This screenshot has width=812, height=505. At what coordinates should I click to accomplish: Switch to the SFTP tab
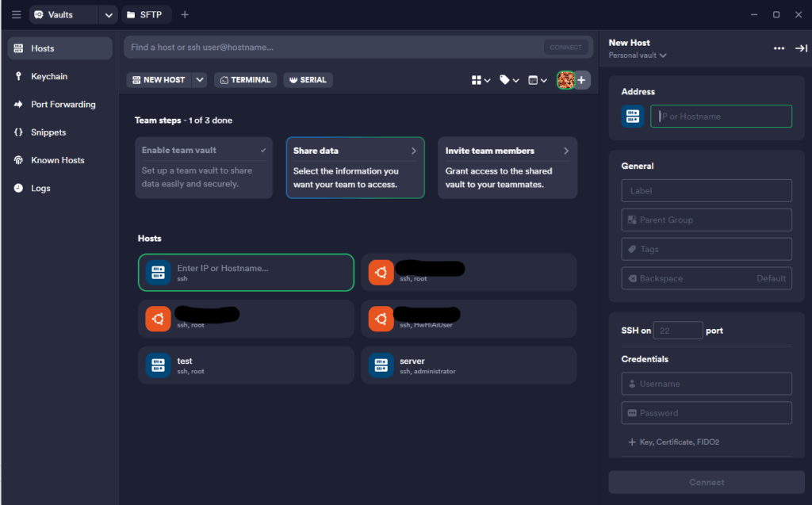[x=144, y=14]
